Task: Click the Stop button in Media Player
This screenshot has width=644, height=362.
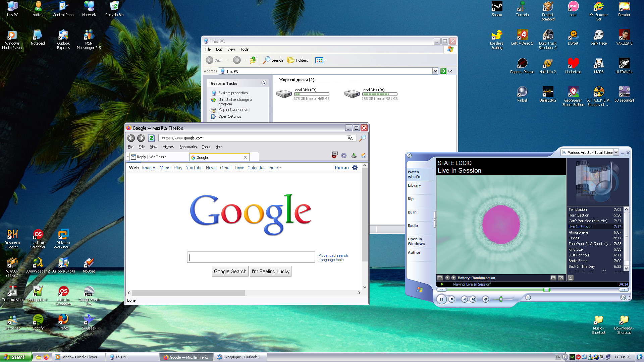Action: [452, 299]
